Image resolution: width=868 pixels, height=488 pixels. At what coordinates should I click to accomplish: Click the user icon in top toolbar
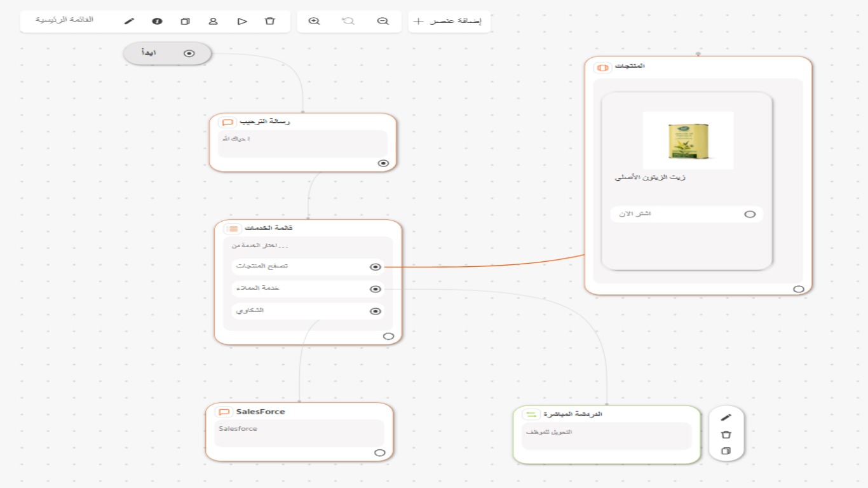pos(213,21)
